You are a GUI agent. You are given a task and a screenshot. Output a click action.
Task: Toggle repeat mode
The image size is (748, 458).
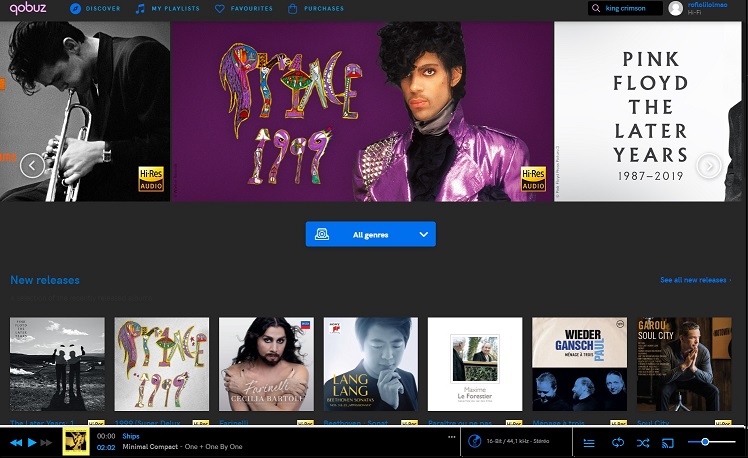[x=618, y=443]
